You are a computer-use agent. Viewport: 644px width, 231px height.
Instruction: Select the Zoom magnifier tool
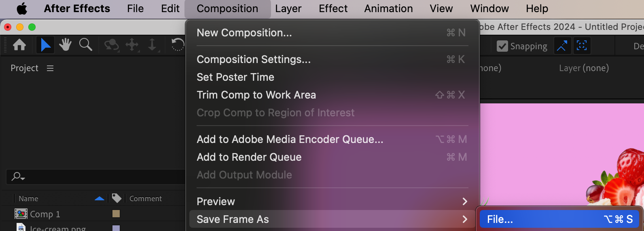pos(85,45)
